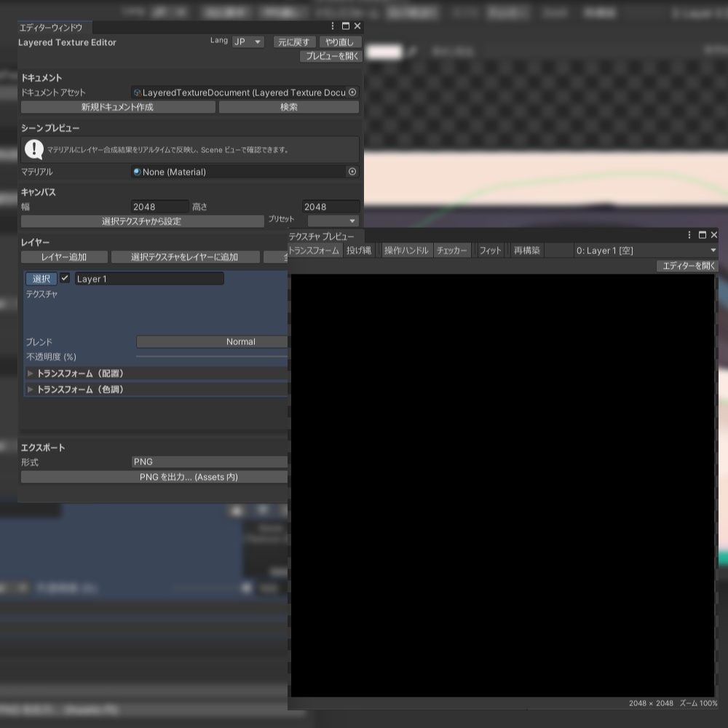Adjust the 不透明度 (%) opacity slider
This screenshot has height=728, width=728.
pos(211,357)
